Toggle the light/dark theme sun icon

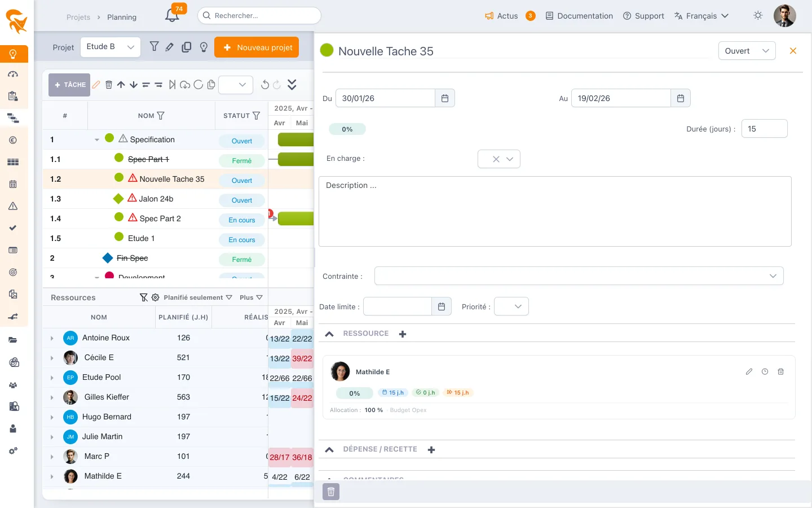click(758, 16)
